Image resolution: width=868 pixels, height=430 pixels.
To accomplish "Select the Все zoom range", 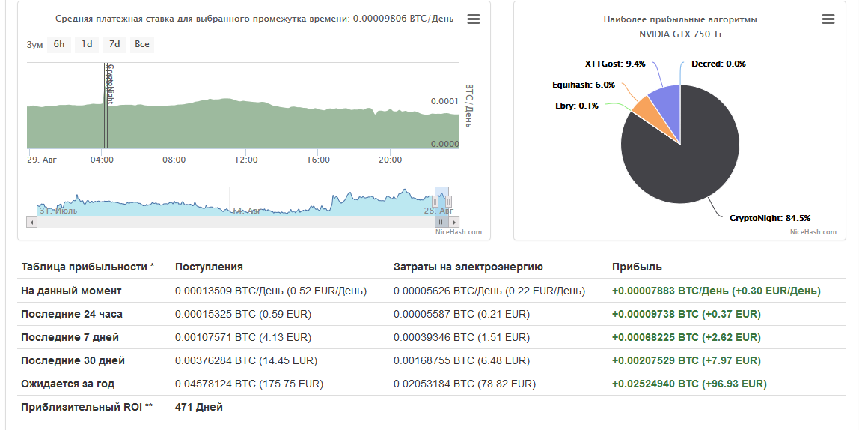I will pos(142,44).
